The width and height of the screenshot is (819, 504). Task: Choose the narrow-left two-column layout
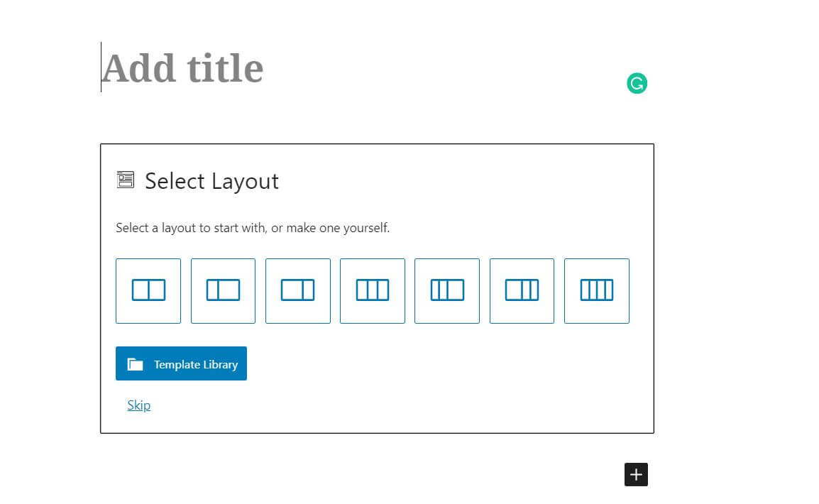223,290
